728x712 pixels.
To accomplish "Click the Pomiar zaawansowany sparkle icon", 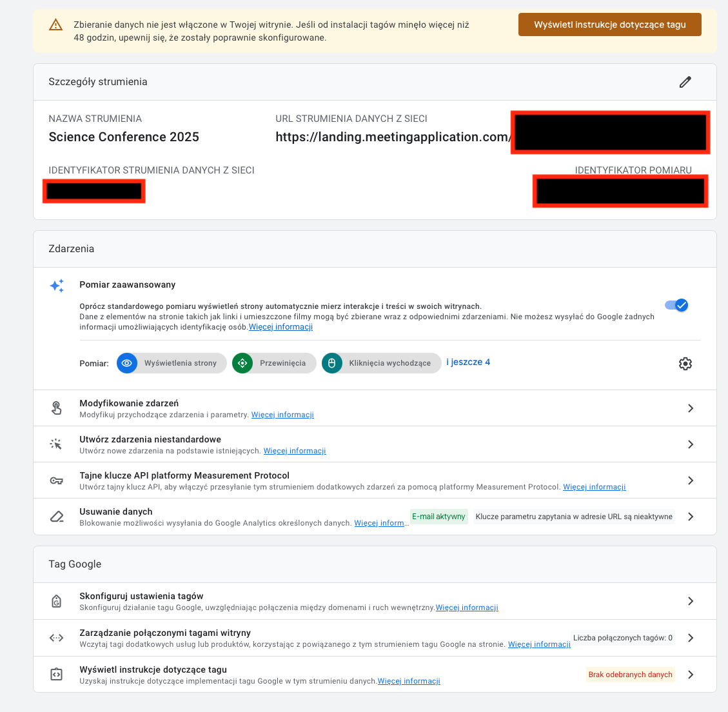I will [x=57, y=286].
